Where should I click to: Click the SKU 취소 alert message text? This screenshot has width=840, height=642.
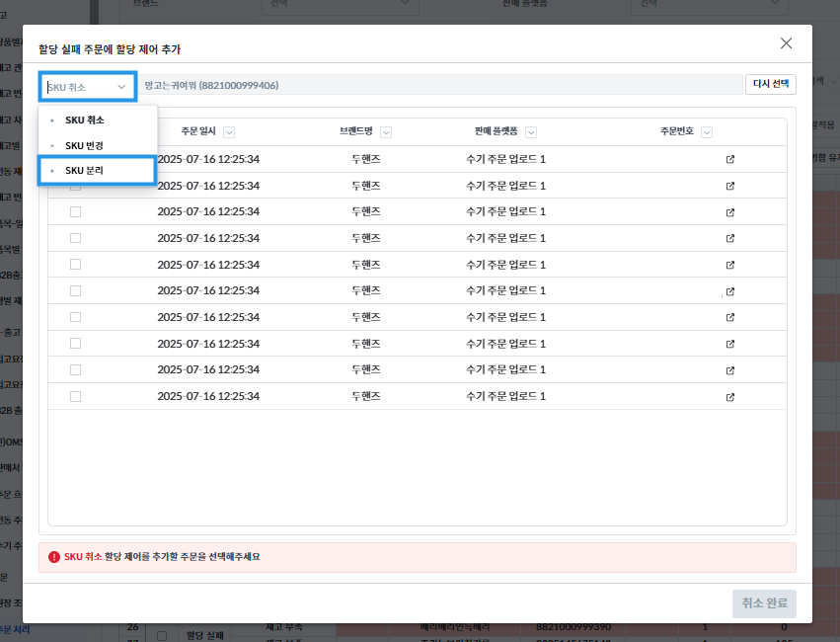162,557
